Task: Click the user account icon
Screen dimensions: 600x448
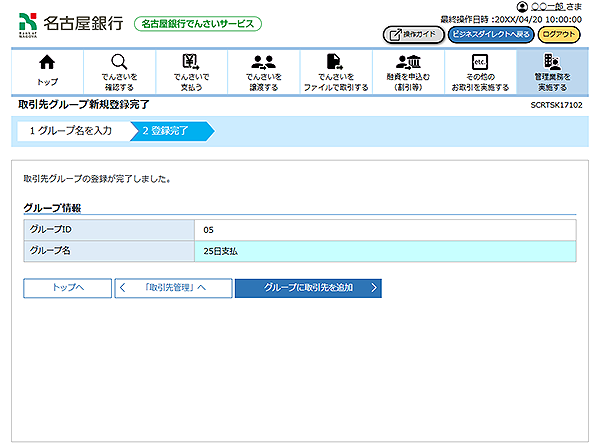Action: pyautogui.click(x=521, y=7)
